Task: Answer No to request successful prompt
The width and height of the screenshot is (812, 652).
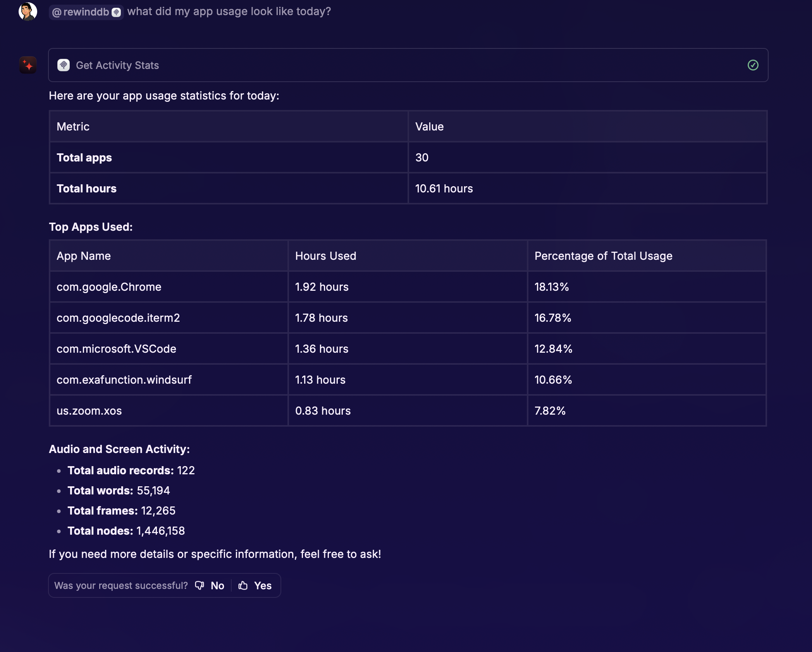Action: (217, 585)
